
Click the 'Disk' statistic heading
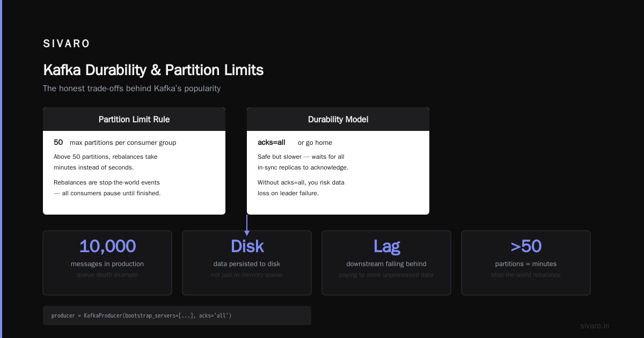(x=247, y=246)
